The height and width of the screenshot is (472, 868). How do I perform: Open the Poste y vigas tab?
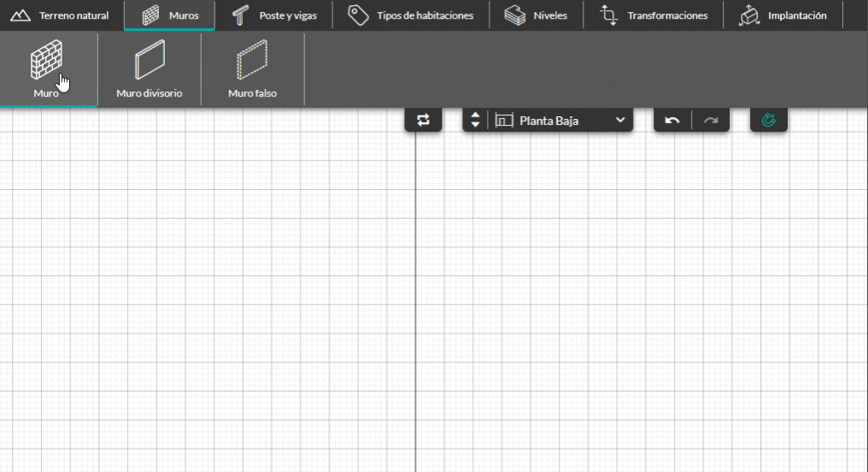(274, 15)
